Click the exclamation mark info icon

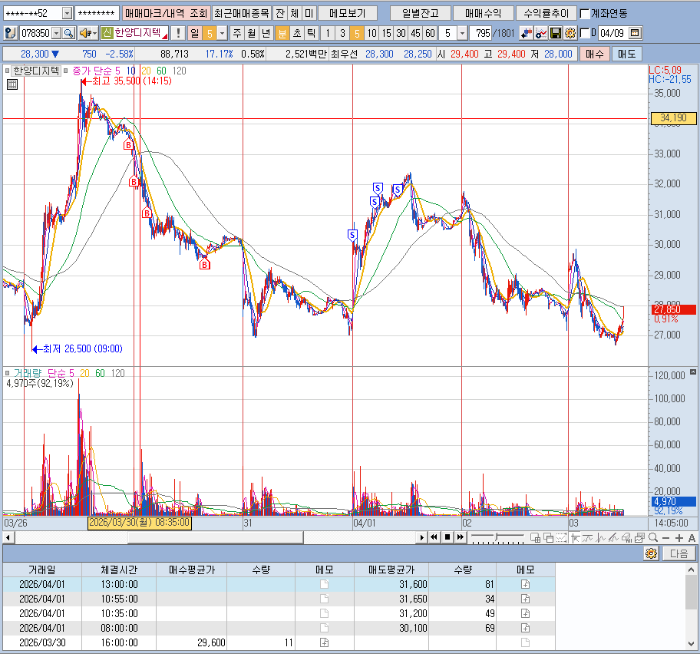click(178, 33)
